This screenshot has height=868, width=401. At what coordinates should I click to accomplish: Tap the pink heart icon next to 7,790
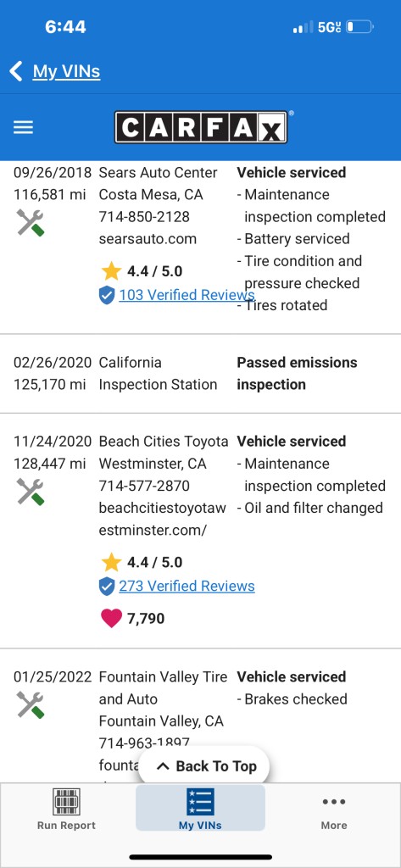(x=111, y=618)
